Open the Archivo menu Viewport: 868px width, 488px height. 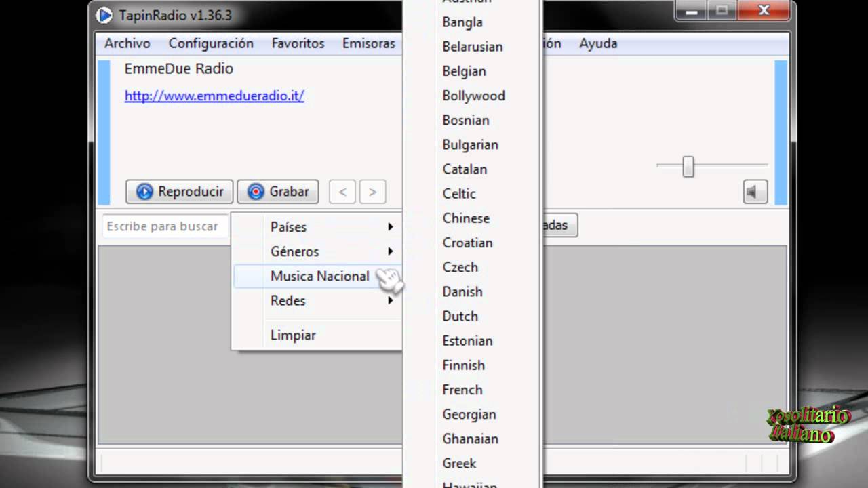pos(127,43)
